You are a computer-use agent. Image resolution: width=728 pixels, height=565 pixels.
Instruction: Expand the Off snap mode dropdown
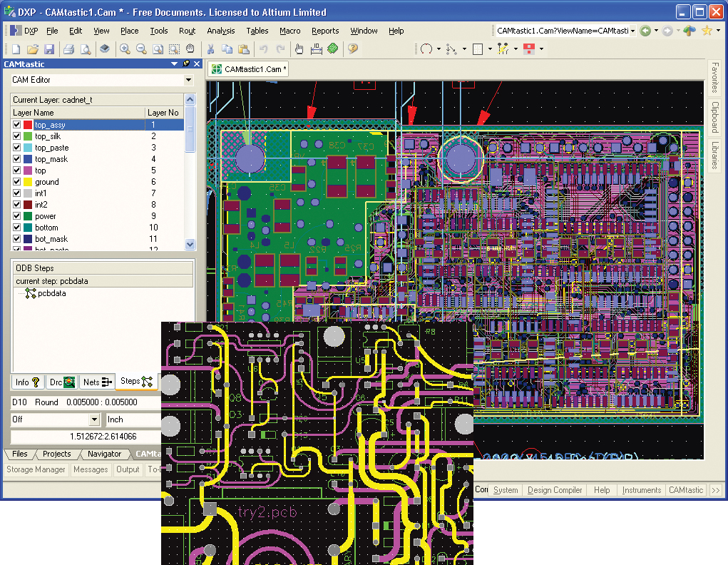(x=94, y=419)
